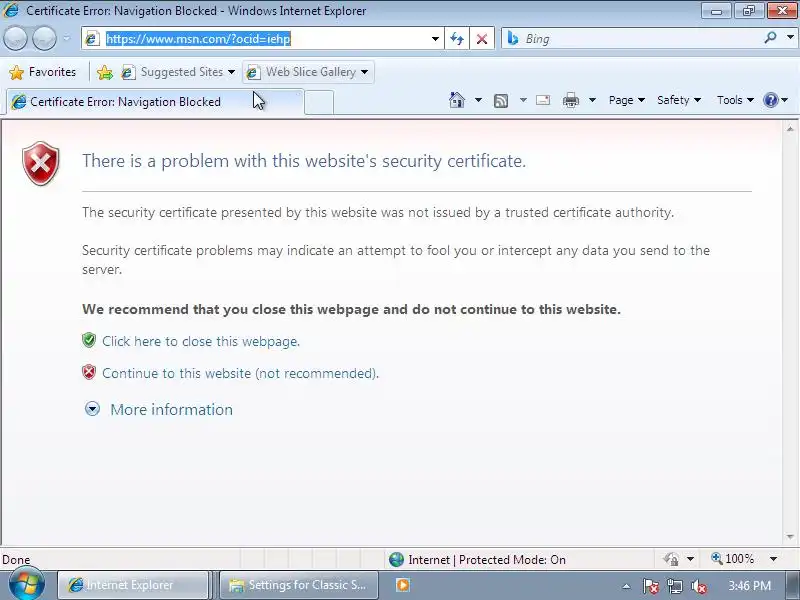800x600 pixels.
Task: Open the search provider dropdown arrow
Action: (790, 38)
